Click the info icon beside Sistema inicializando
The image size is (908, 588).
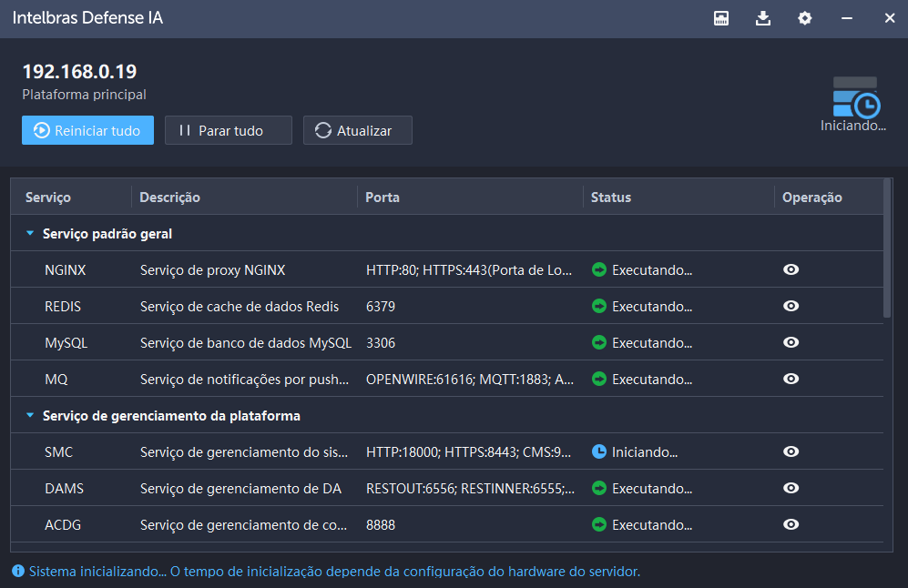[18, 572]
